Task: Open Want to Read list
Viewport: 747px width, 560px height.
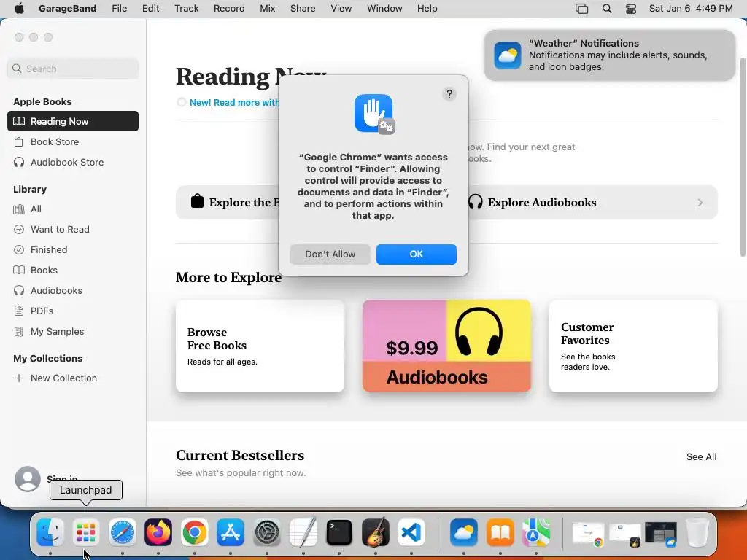Action: click(x=73, y=229)
